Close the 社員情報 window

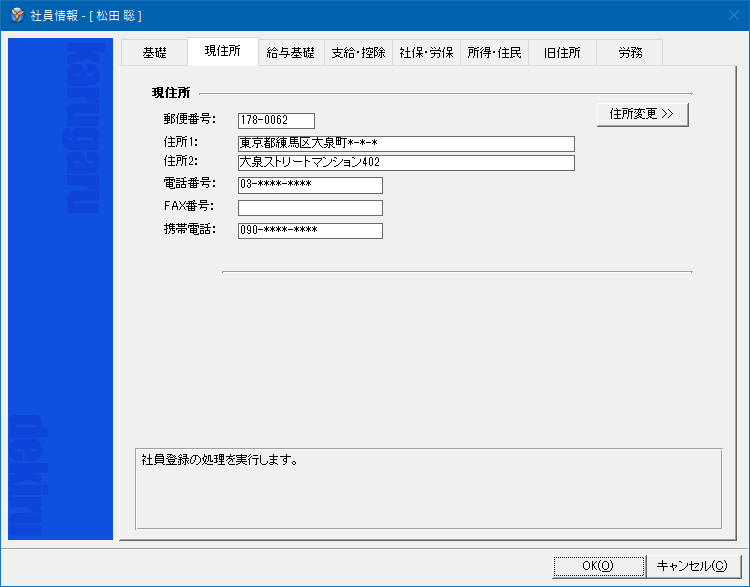[734, 15]
